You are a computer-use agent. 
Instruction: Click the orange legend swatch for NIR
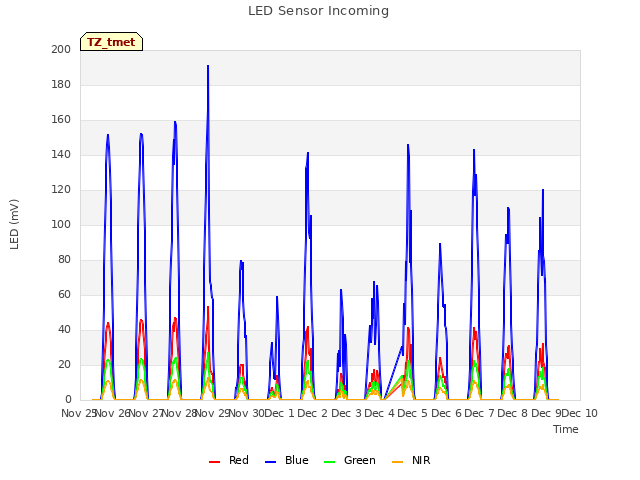(x=397, y=462)
